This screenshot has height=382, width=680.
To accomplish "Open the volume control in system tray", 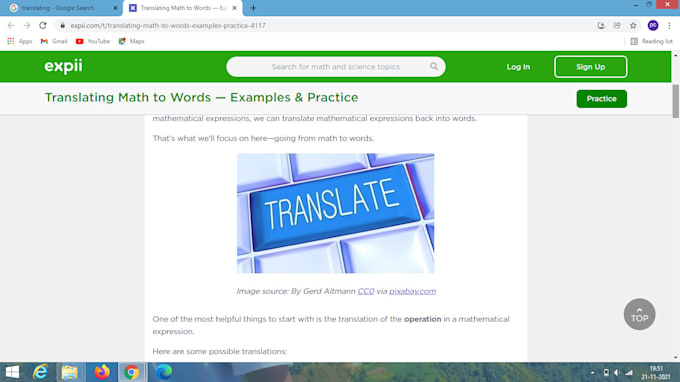I will click(617, 372).
